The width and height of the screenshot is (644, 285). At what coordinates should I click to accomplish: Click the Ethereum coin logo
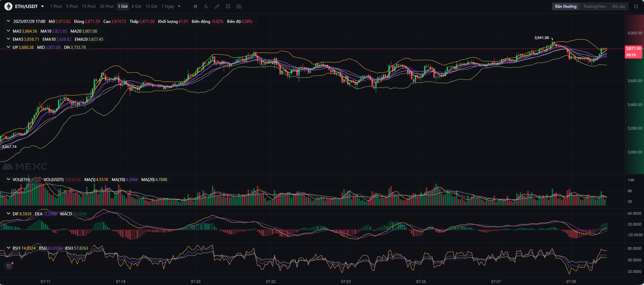[x=8, y=6]
